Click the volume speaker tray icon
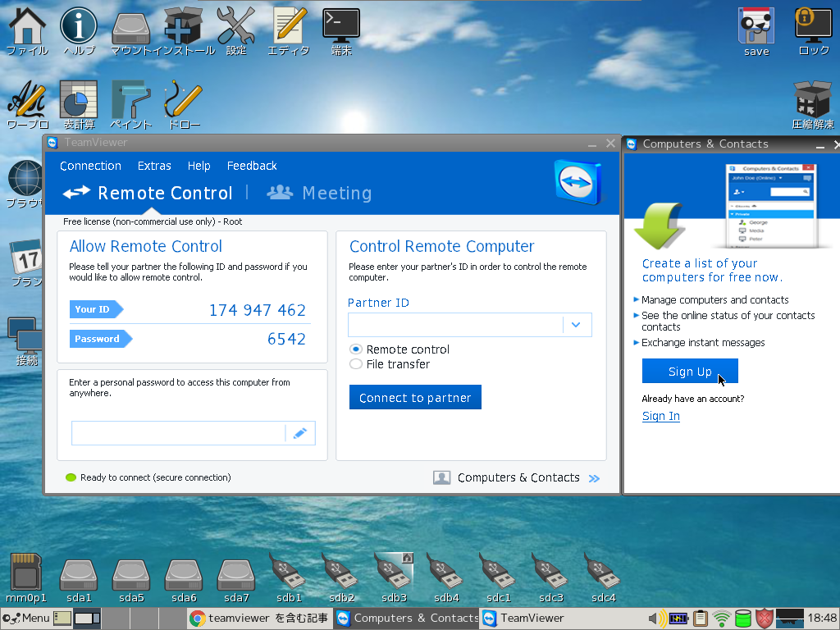Screen dimensions: 840x630 (657, 619)
